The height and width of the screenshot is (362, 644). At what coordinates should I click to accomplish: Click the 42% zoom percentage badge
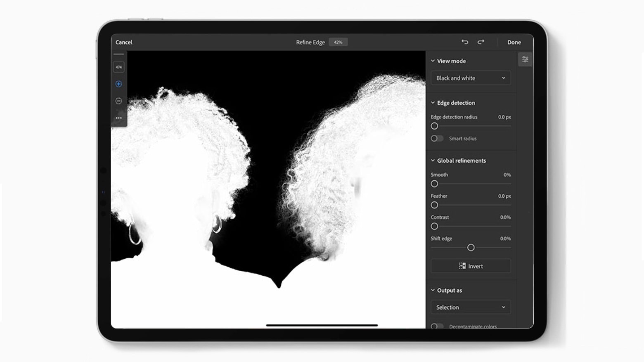[338, 42]
